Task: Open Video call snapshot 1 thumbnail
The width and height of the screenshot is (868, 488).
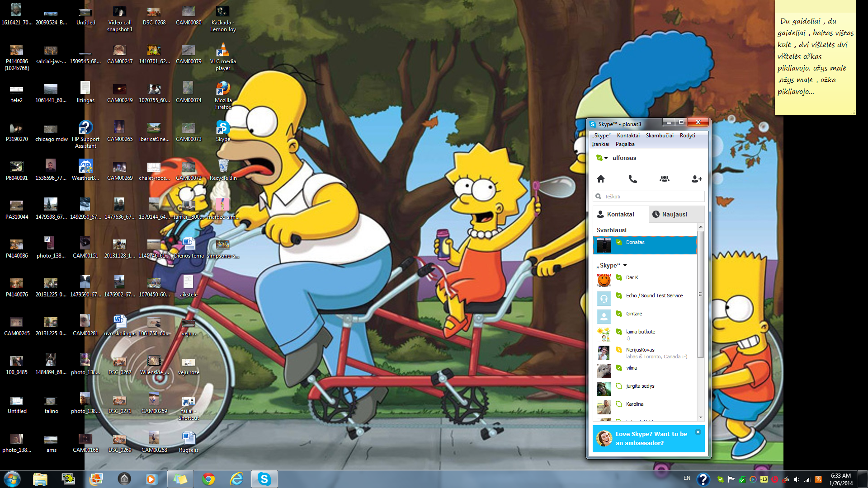Action: pos(120,18)
